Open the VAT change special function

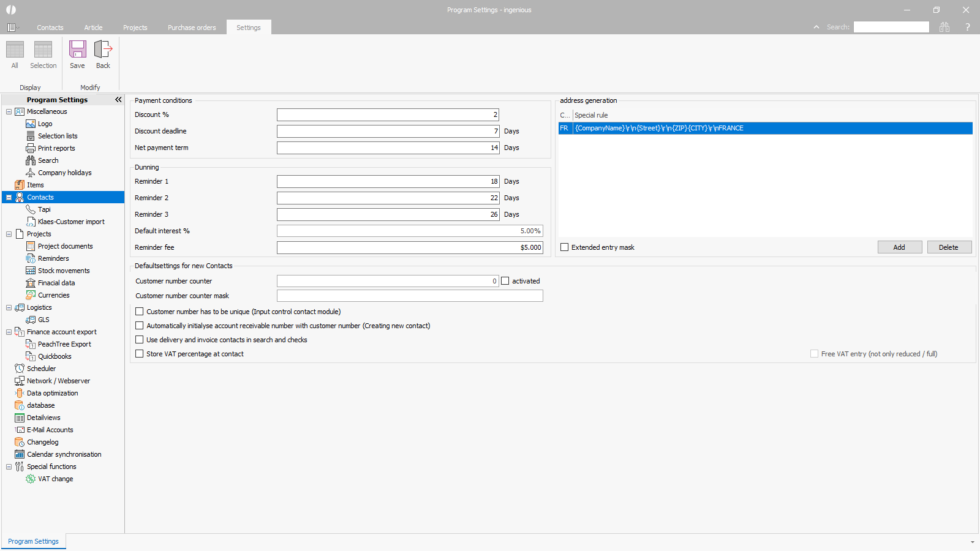point(55,479)
